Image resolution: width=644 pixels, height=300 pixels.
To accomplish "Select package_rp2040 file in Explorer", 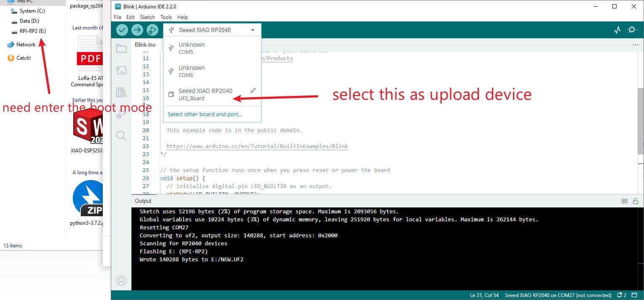I will 86,6.
